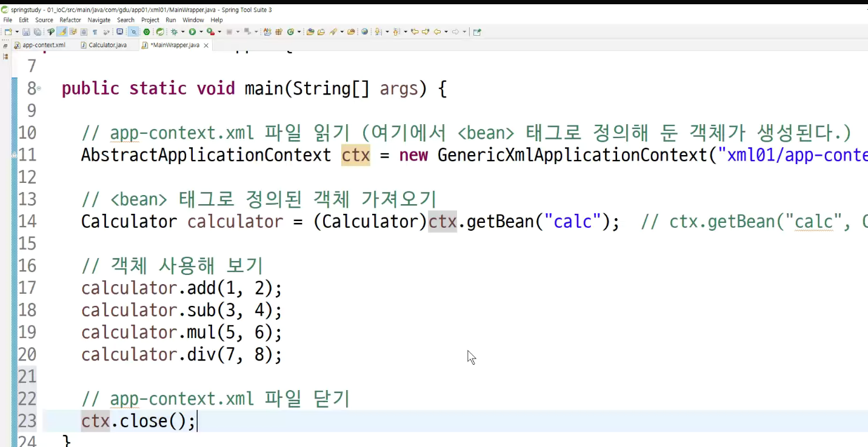Go to last edit location
Viewport: 868px width, 447px height.
415,32
